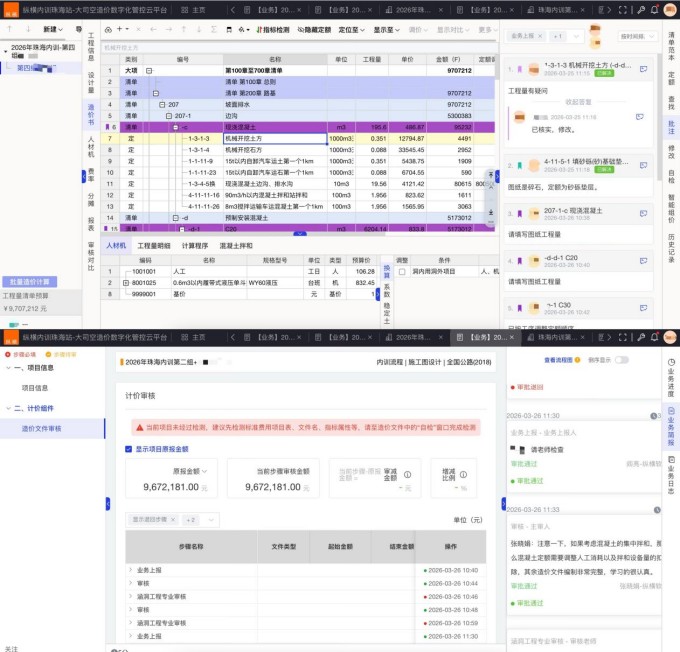
Task: Collapse the 207-1 边沟 tree node
Action: [171, 115]
